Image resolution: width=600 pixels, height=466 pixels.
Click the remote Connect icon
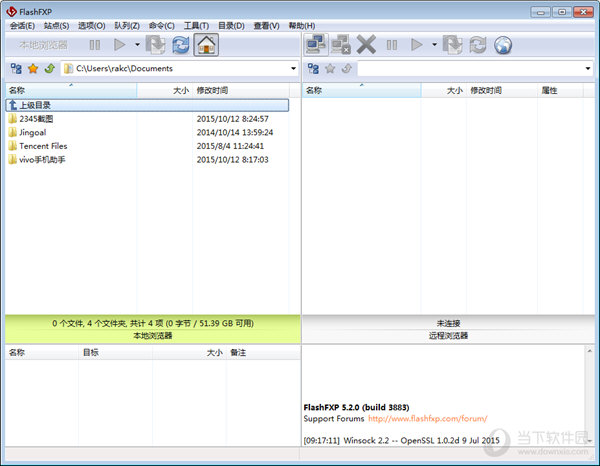(316, 45)
